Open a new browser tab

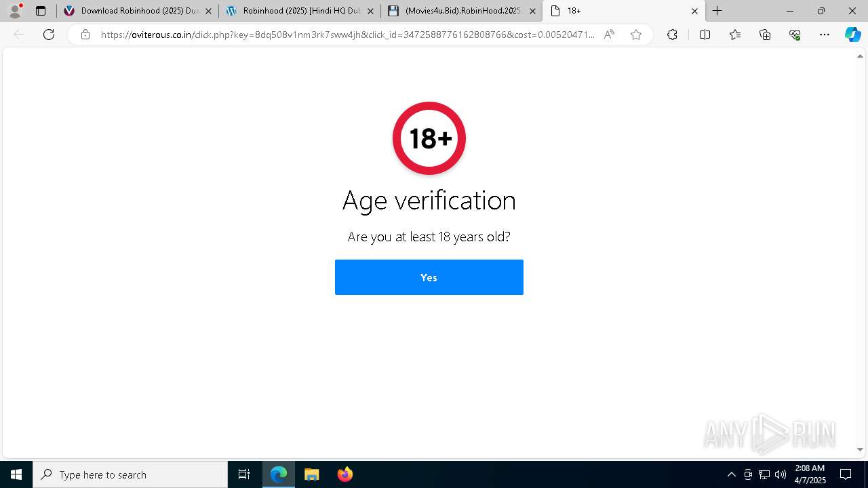717,11
